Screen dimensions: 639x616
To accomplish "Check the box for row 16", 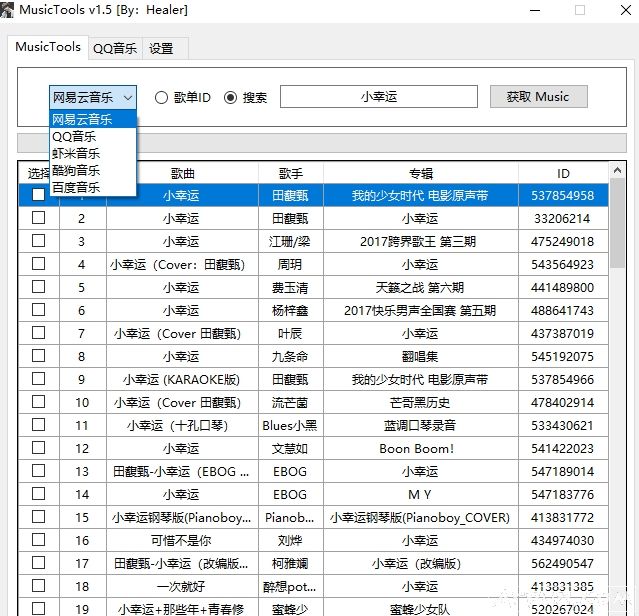I will (38, 540).
